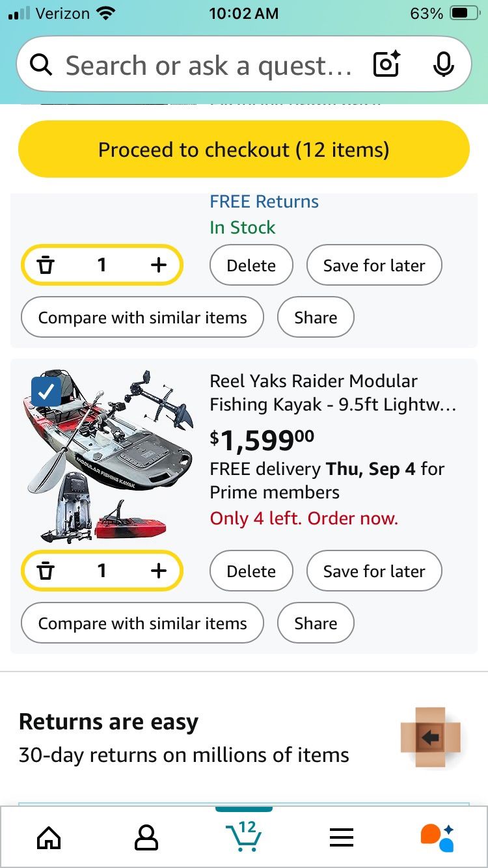Tap the microphone for voice search
Screen dimensions: 488x868
pos(443,64)
